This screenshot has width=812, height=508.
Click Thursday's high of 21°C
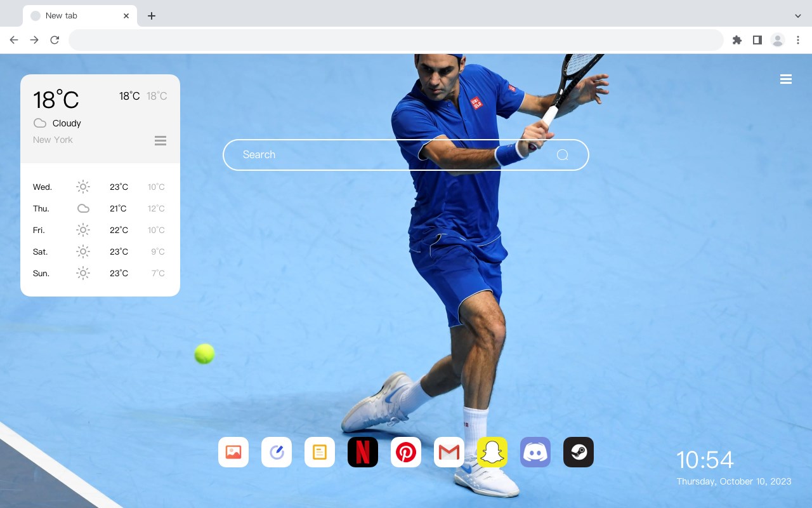click(x=119, y=208)
